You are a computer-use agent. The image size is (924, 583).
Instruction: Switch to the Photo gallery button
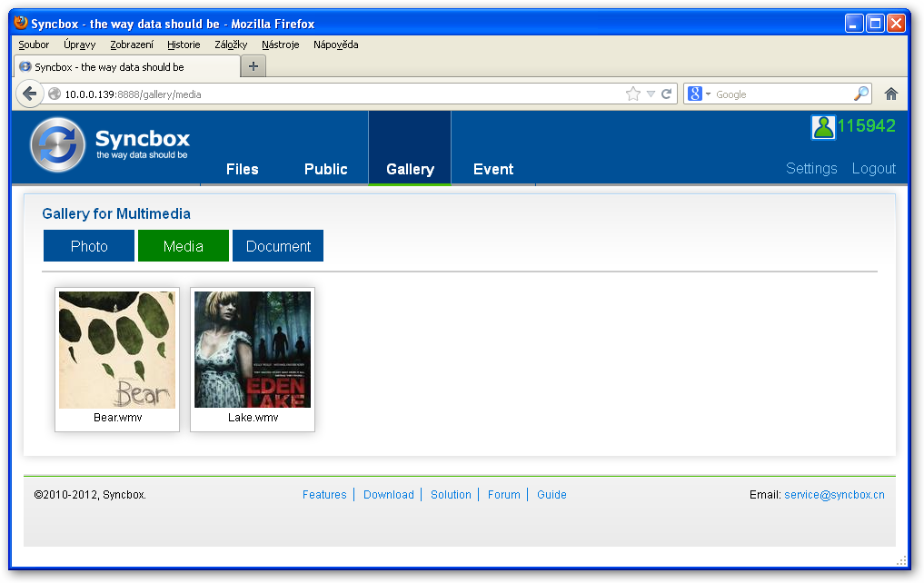[x=89, y=245]
